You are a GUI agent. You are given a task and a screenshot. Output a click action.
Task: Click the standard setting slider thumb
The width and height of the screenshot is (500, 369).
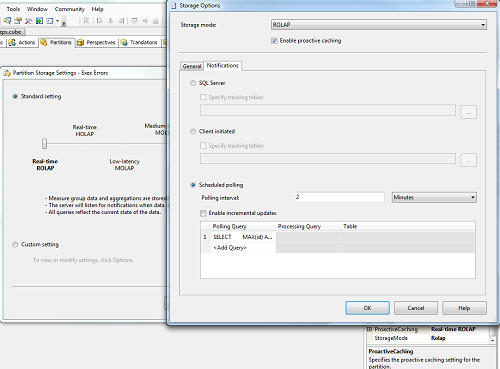(x=44, y=144)
